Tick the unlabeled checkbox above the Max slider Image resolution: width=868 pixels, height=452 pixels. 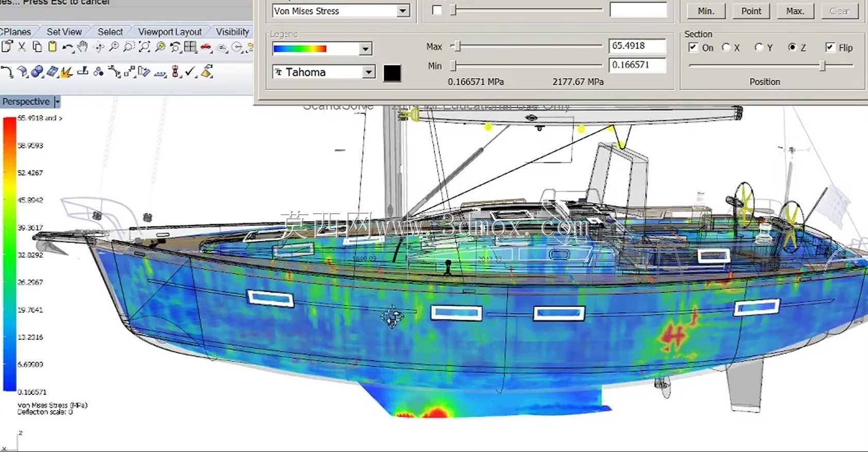437,10
